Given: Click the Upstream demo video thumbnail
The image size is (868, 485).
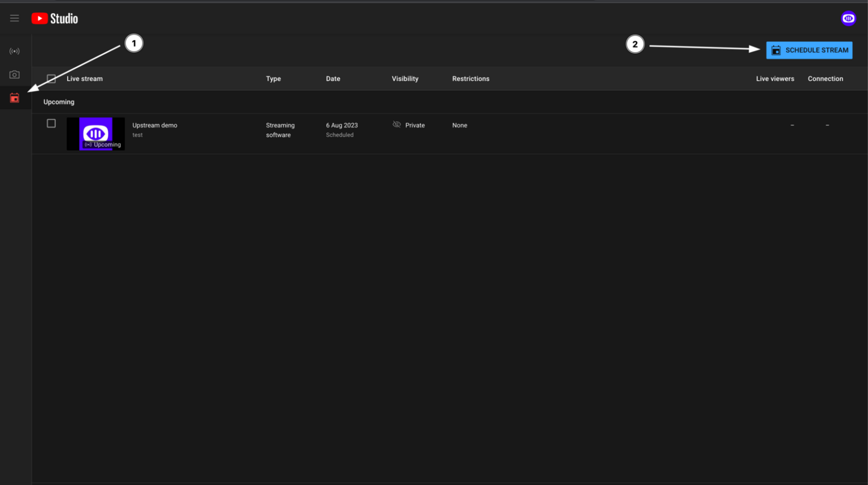Looking at the screenshot, I should [96, 133].
